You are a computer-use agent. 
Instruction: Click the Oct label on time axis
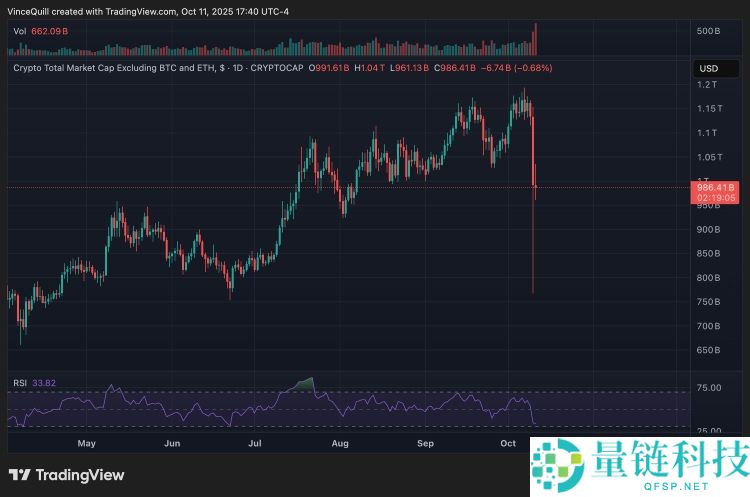[x=508, y=442]
